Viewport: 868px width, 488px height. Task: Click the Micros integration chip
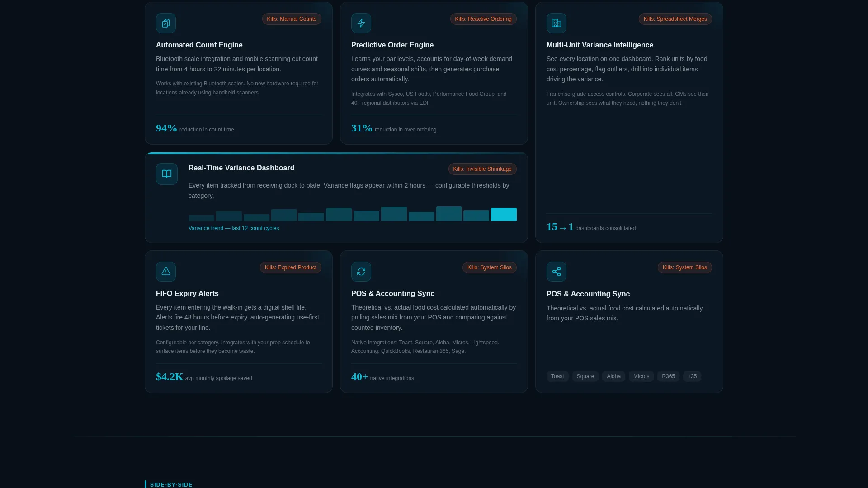[x=641, y=376]
